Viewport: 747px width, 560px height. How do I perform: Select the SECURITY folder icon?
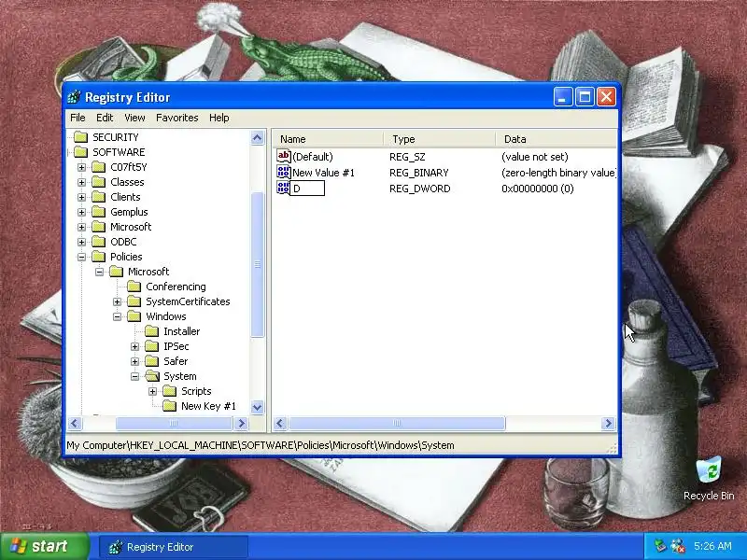pos(81,137)
